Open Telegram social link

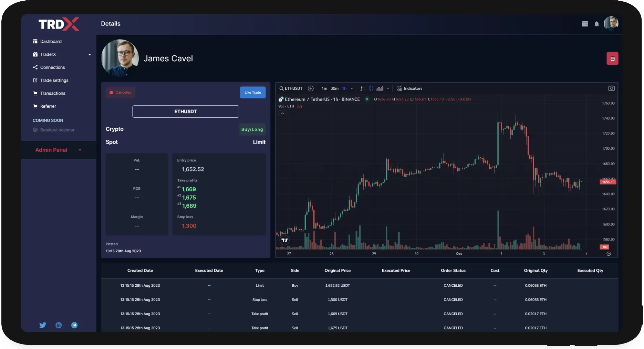pos(74,325)
